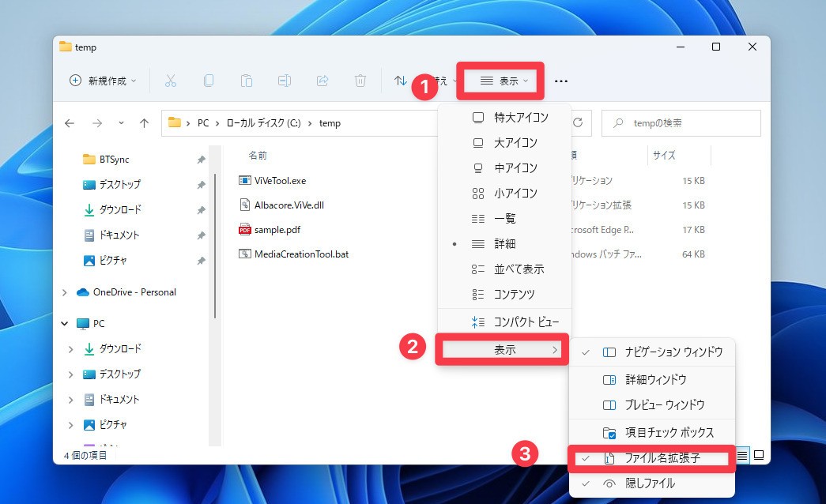Click the Delete trash icon
The width and height of the screenshot is (826, 504).
pyautogui.click(x=360, y=81)
